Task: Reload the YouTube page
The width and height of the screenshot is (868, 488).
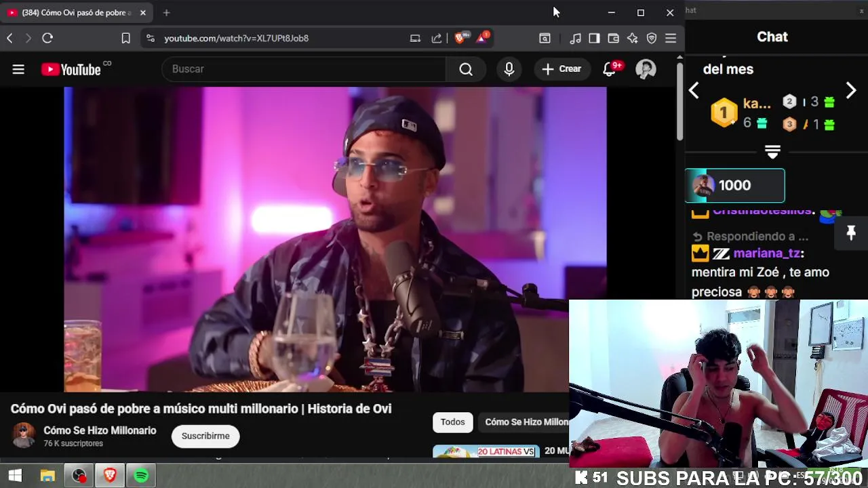Action: (x=47, y=39)
